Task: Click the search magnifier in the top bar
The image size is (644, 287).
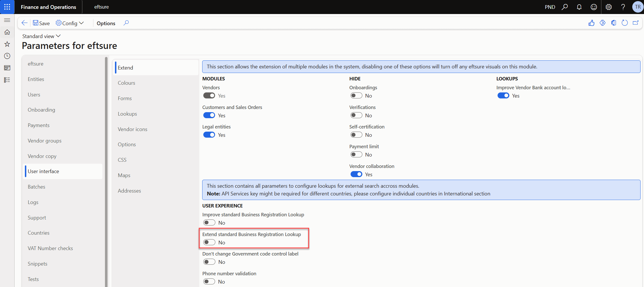Action: pyautogui.click(x=565, y=7)
